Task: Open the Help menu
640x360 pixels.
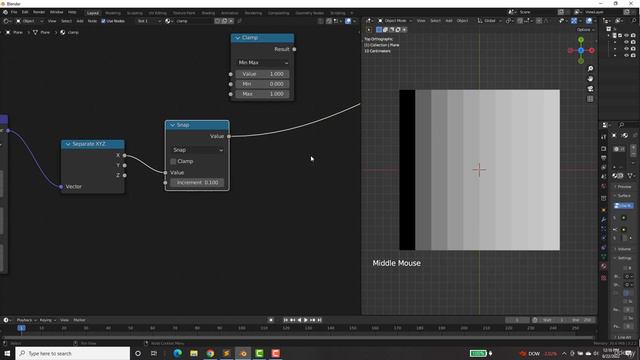Action: pos(72,12)
